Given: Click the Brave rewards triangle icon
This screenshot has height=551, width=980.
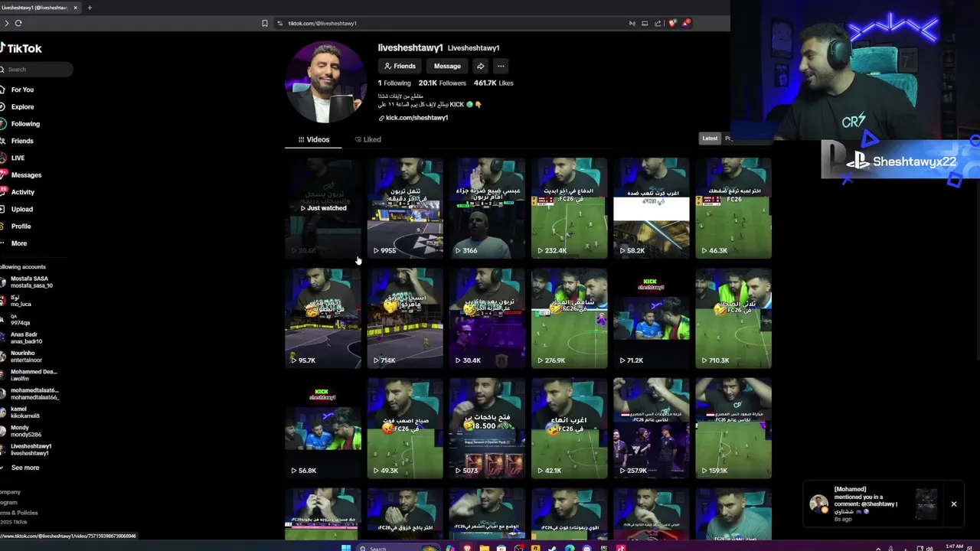Looking at the screenshot, I should (x=687, y=23).
